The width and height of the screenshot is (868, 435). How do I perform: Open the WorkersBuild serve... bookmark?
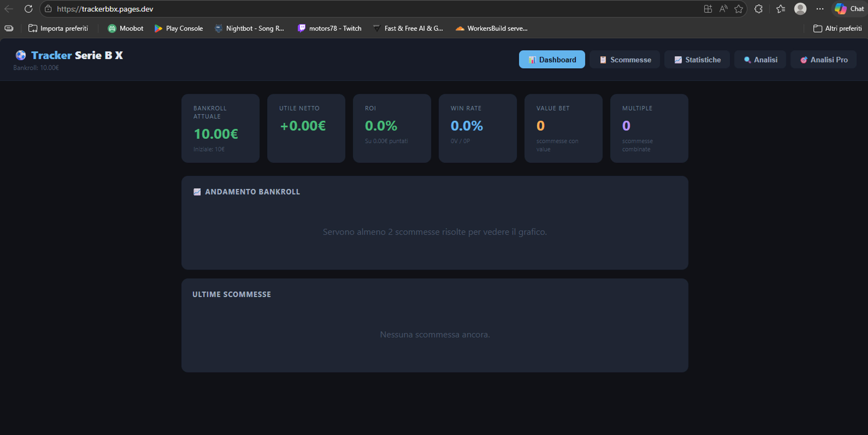coord(492,28)
